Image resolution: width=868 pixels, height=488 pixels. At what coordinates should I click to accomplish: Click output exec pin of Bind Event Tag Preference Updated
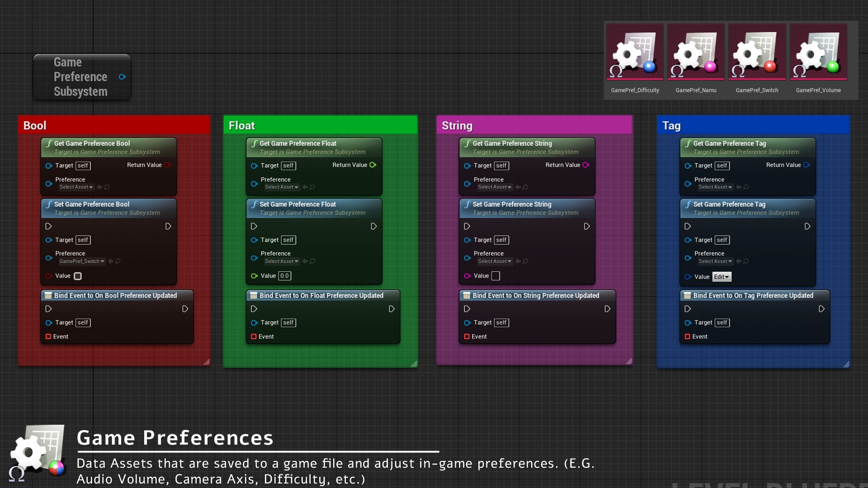coord(822,309)
